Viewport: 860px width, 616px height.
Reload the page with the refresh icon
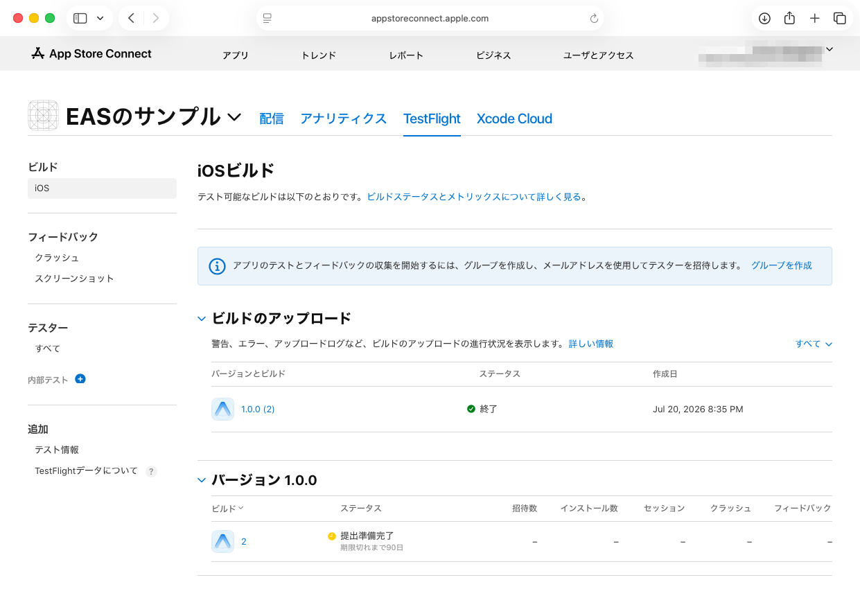[x=594, y=19]
